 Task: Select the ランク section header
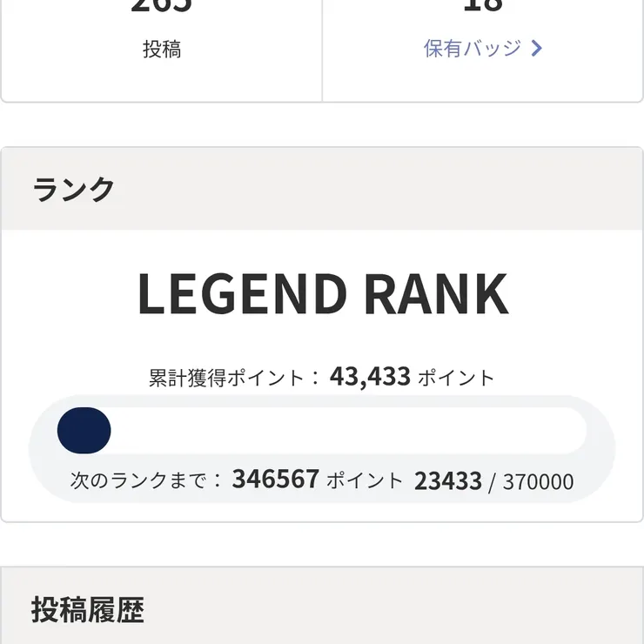point(74,189)
